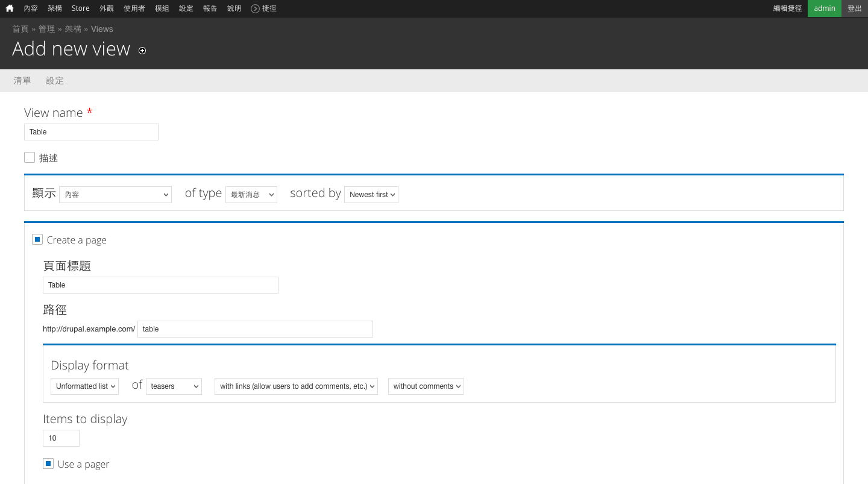868x484 pixels.
Task: Open the without comments dropdown
Action: (x=426, y=386)
